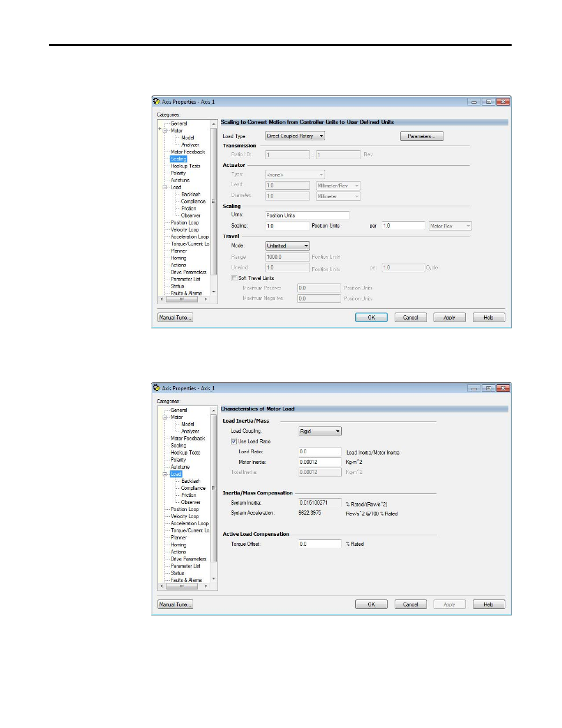Select Scaling category in the Scaling dialog tree
Image resolution: width=562 pixels, height=728 pixels.
(x=178, y=159)
